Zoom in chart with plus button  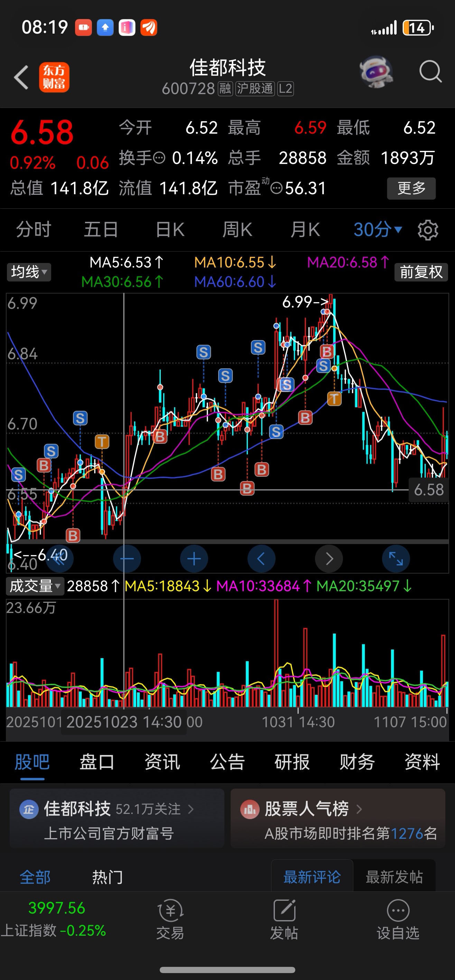pos(194,559)
